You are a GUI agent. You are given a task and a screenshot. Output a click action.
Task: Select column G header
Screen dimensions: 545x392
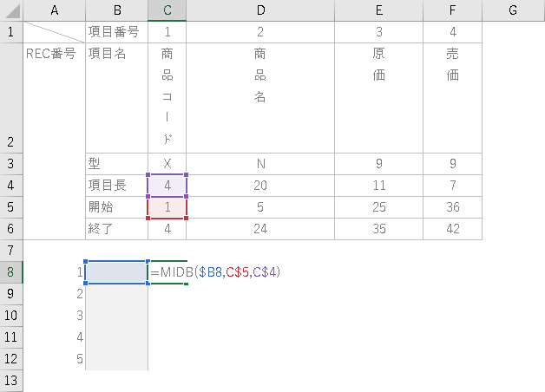click(514, 10)
